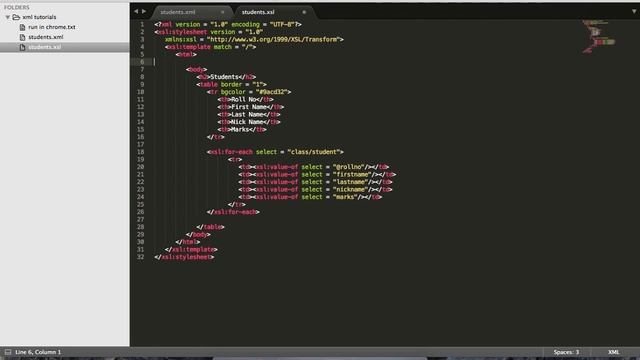Click the table border attribute line
Screen dimensions: 640x360
coord(231,84)
